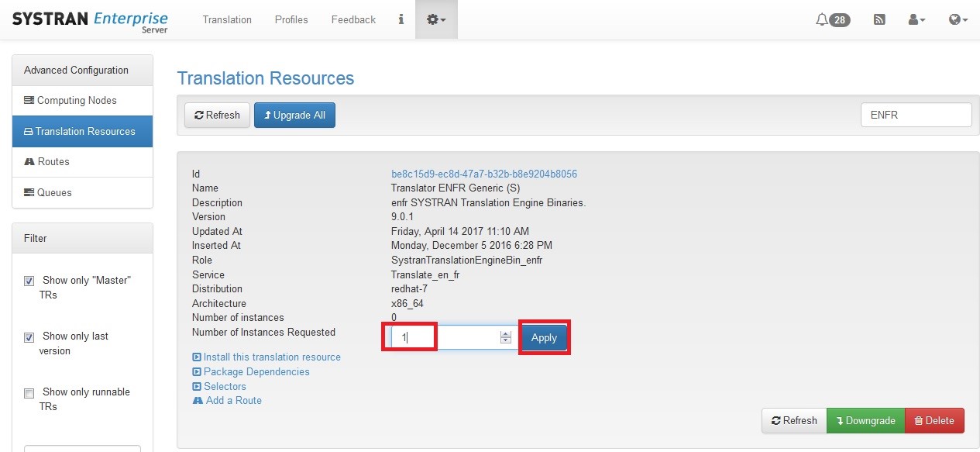Open the Profiles menu

(291, 19)
